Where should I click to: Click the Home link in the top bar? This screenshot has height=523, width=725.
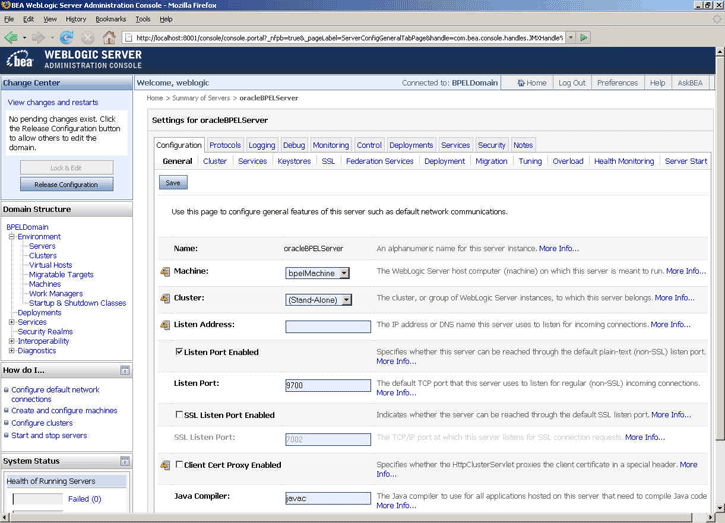click(532, 83)
